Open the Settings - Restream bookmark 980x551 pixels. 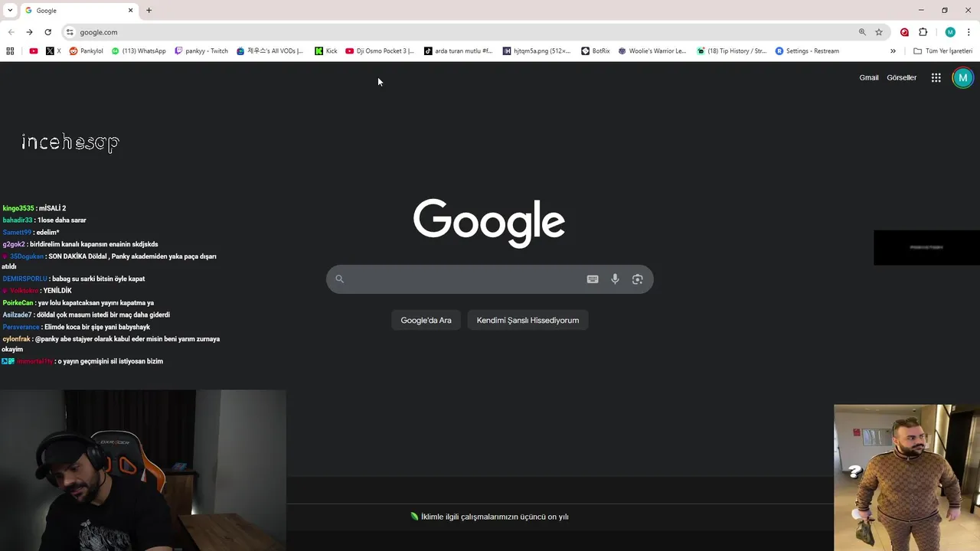[807, 51]
